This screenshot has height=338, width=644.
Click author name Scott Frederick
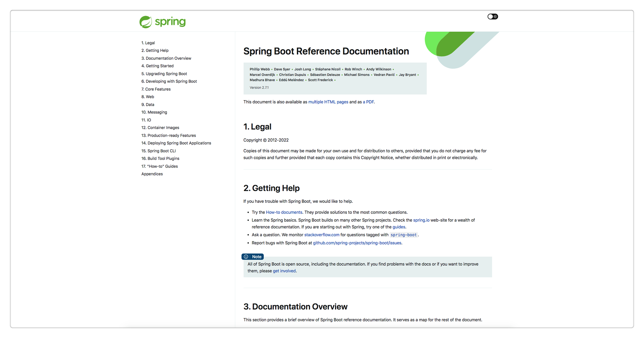[320, 80]
